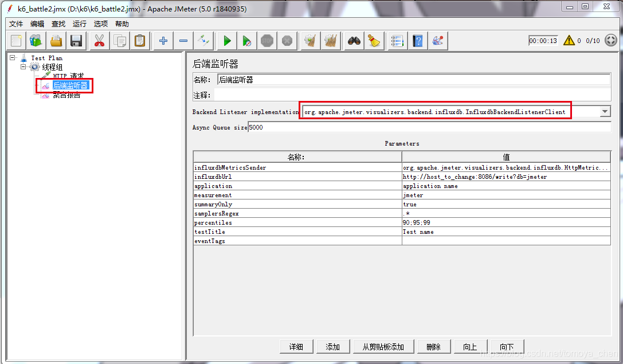This screenshot has width=623, height=364.
Task: Click the 详细 button
Action: 296,347
